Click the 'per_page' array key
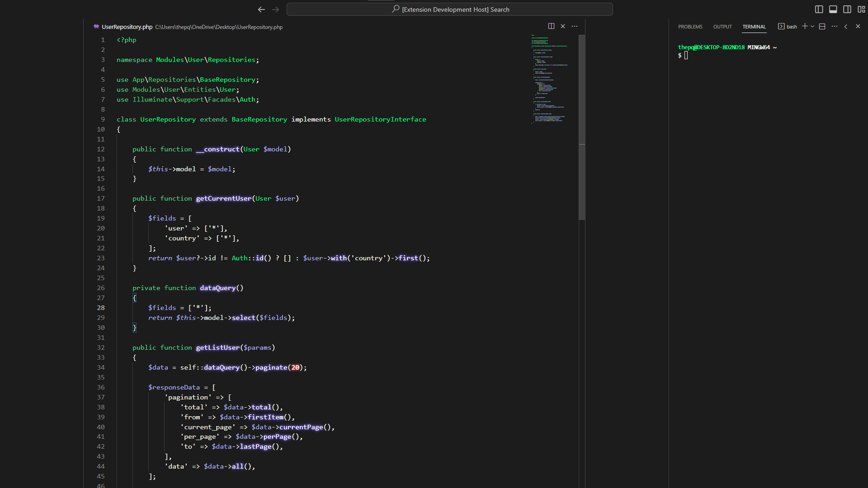The image size is (868, 488). [199, 436]
